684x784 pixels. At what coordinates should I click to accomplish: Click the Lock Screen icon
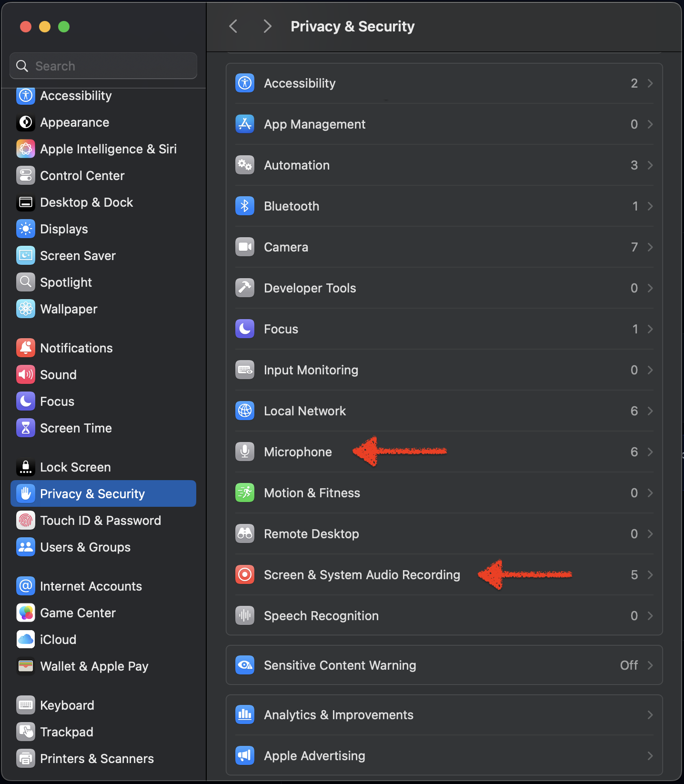coord(26,467)
